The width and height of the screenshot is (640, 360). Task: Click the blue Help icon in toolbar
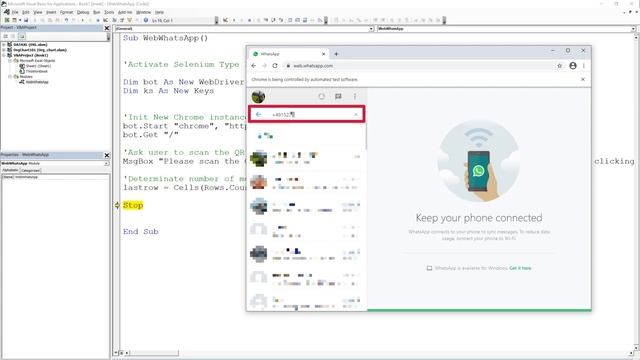(x=146, y=20)
